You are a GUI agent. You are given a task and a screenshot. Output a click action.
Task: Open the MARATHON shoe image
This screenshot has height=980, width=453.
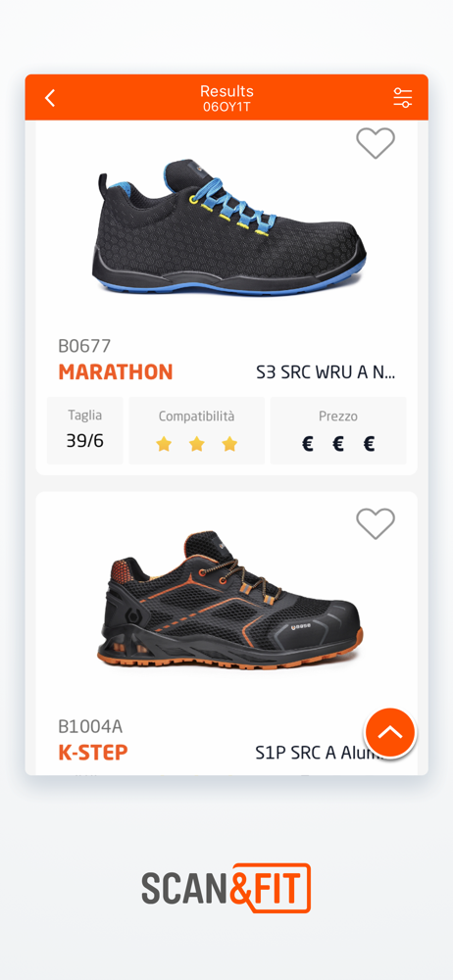229,228
